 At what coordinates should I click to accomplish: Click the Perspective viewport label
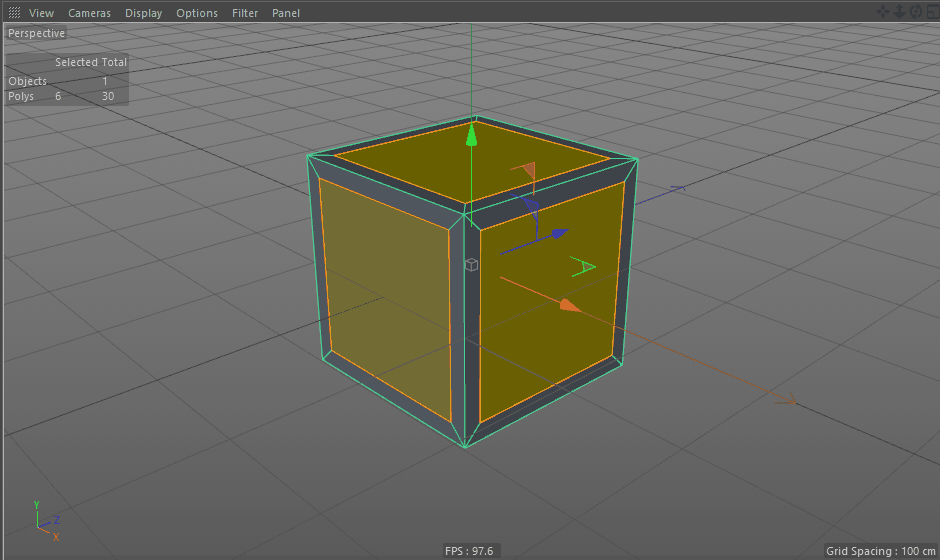point(36,33)
